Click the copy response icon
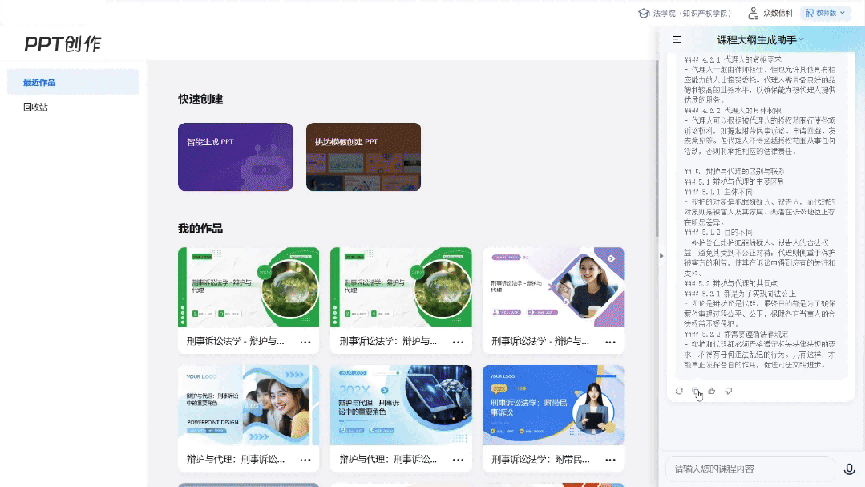The image size is (865, 487). pyautogui.click(x=696, y=391)
